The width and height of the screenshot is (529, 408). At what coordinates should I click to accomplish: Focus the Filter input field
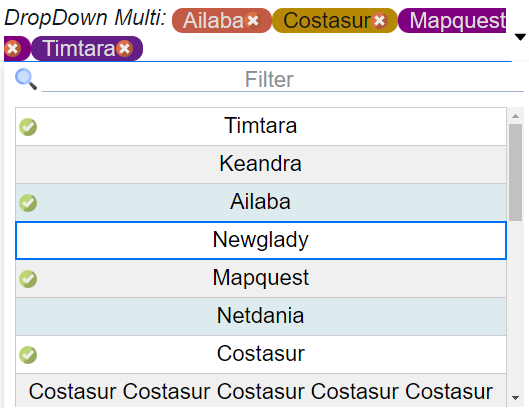283,80
